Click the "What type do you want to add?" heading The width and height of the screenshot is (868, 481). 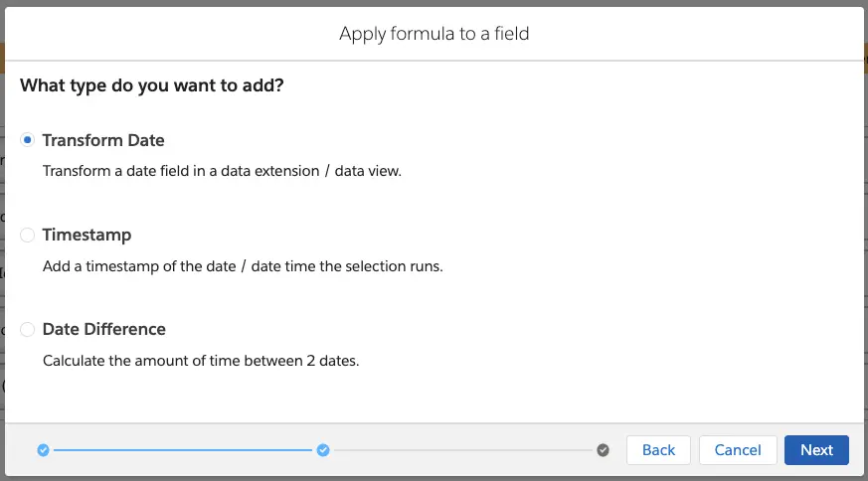coord(152,85)
